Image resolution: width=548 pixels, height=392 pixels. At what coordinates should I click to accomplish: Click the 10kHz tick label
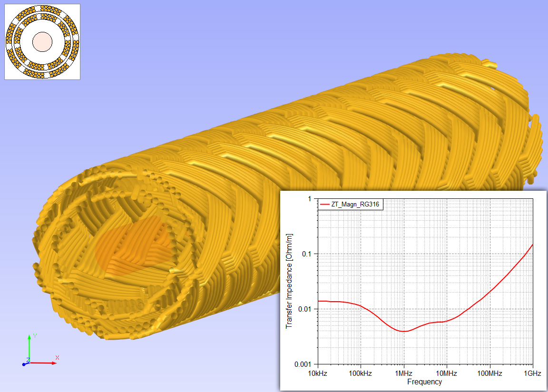tap(317, 373)
